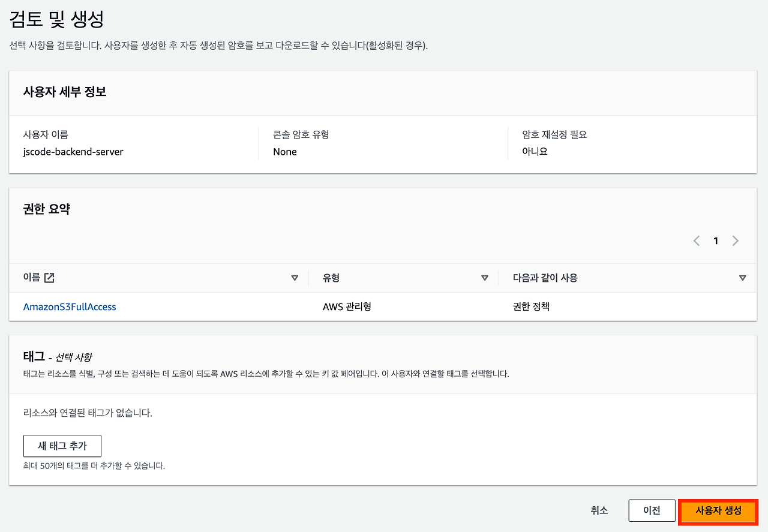Viewport: 768px width, 532px height.
Task: Click 취소 to cancel user creation
Action: click(x=599, y=510)
